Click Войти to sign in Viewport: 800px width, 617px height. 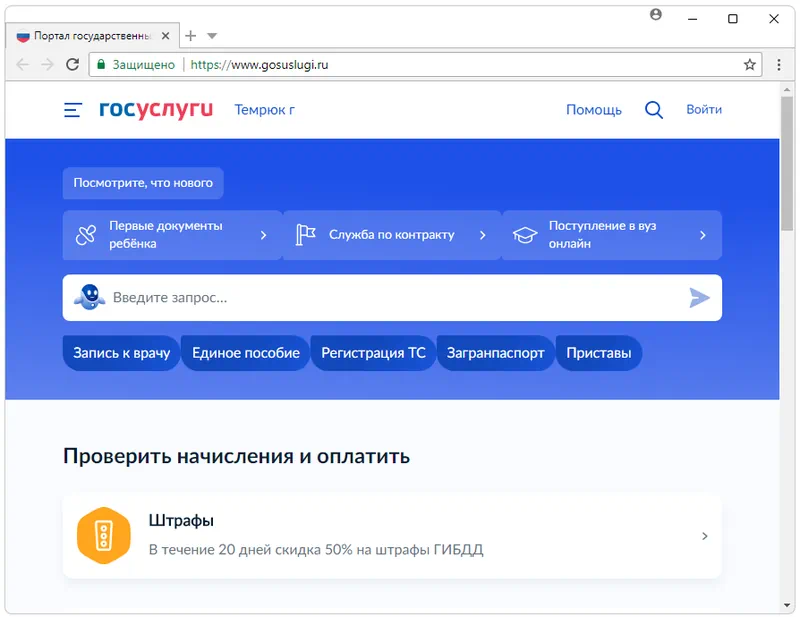(x=704, y=109)
